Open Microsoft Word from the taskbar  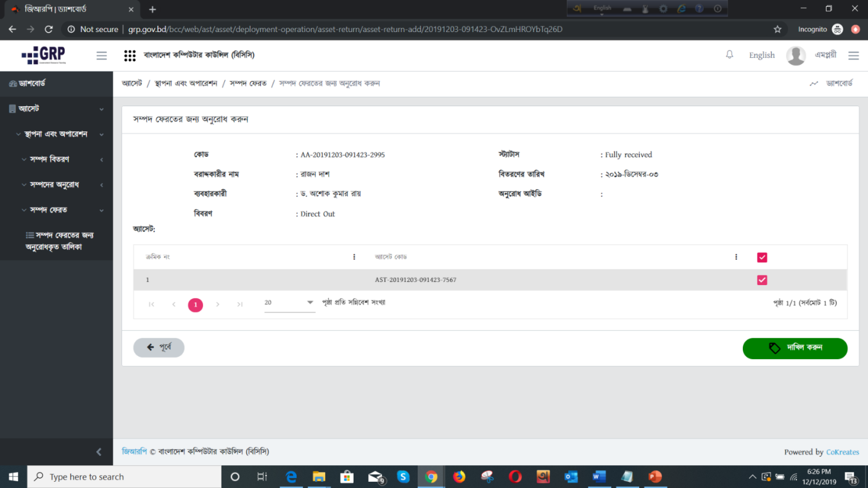click(598, 477)
